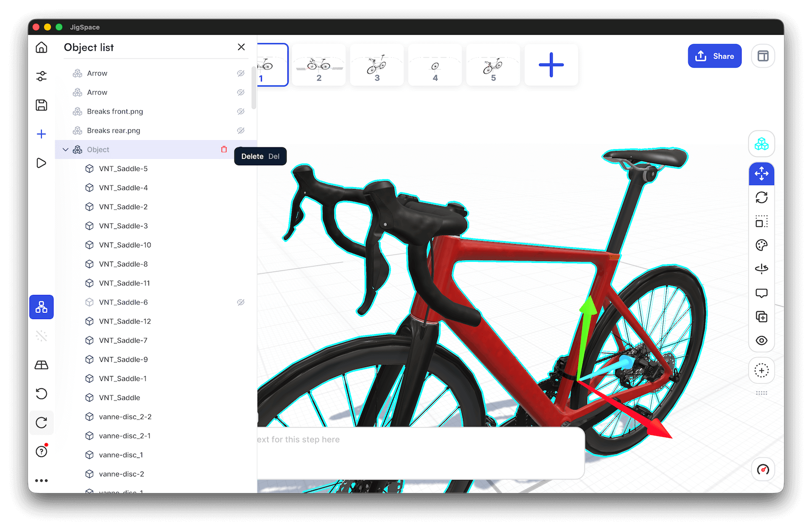Click the magic wand effects icon
The height and width of the screenshot is (530, 812).
41,336
